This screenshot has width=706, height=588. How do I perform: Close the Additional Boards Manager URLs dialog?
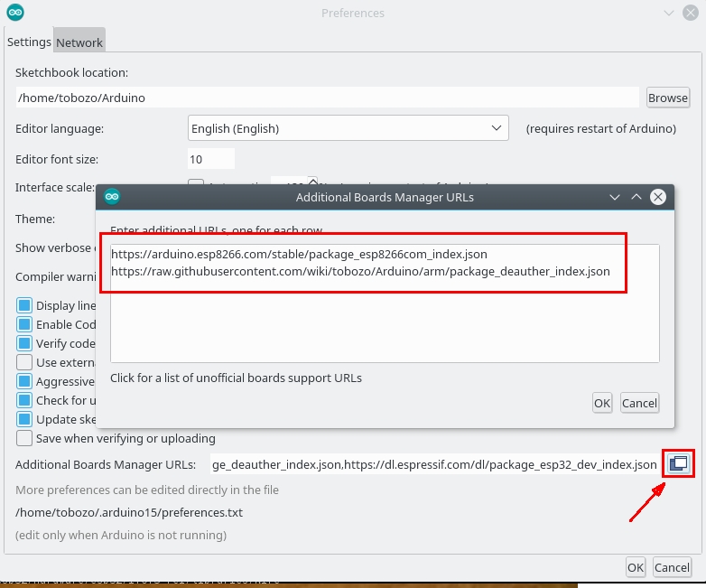point(658,197)
